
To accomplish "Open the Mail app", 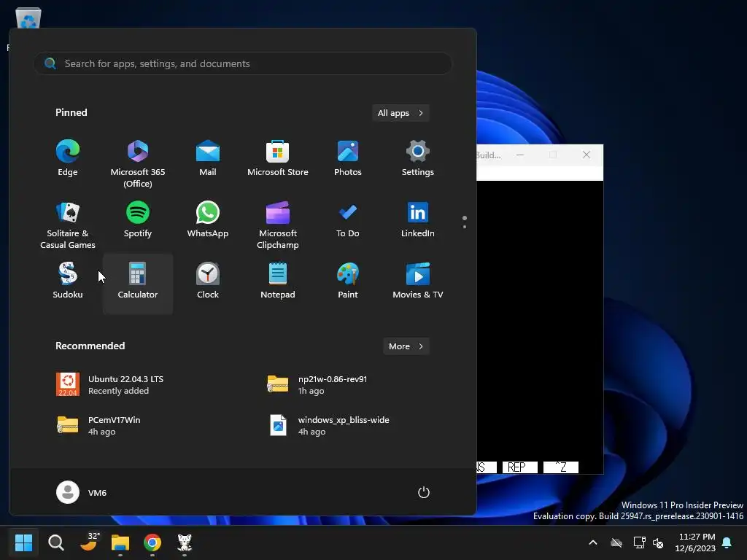I will (x=208, y=160).
